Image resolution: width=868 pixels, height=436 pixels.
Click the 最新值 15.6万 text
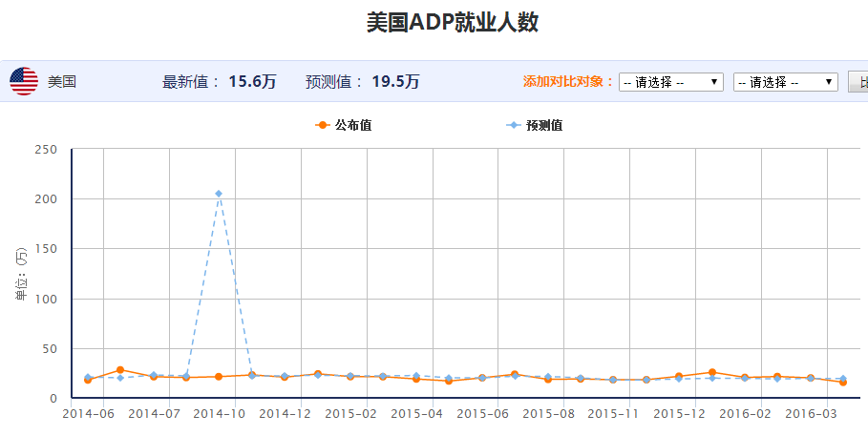point(220,82)
